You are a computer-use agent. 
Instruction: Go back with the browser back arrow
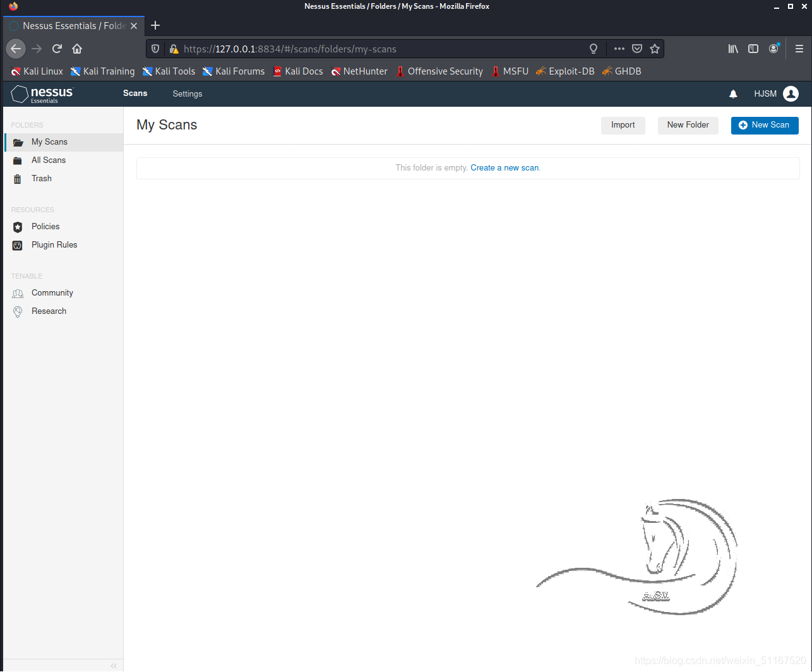coord(16,49)
